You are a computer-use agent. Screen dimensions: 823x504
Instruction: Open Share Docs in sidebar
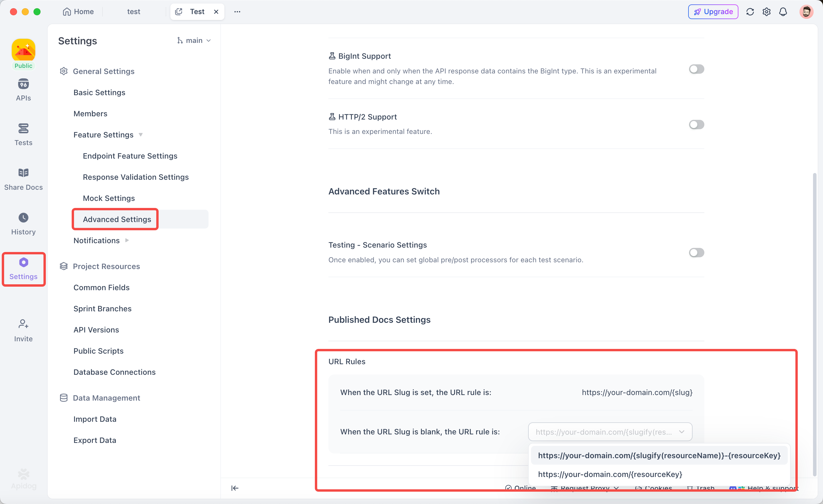(x=23, y=179)
